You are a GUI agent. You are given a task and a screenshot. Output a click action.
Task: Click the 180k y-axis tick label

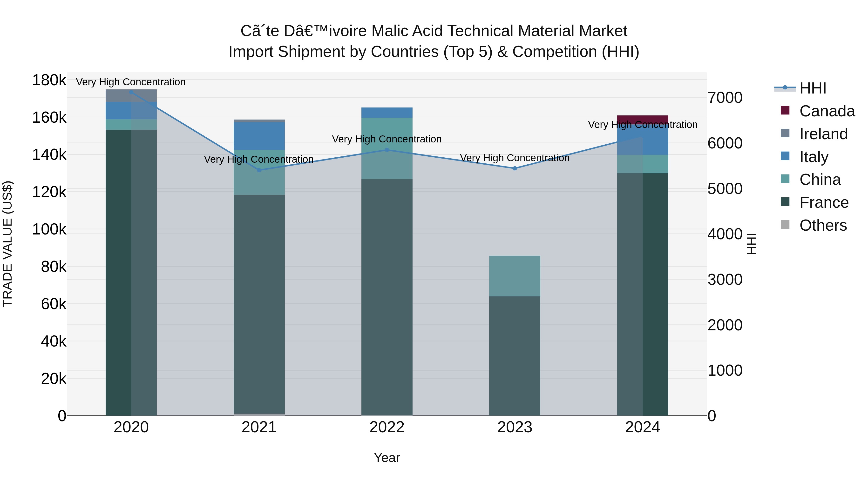point(49,80)
